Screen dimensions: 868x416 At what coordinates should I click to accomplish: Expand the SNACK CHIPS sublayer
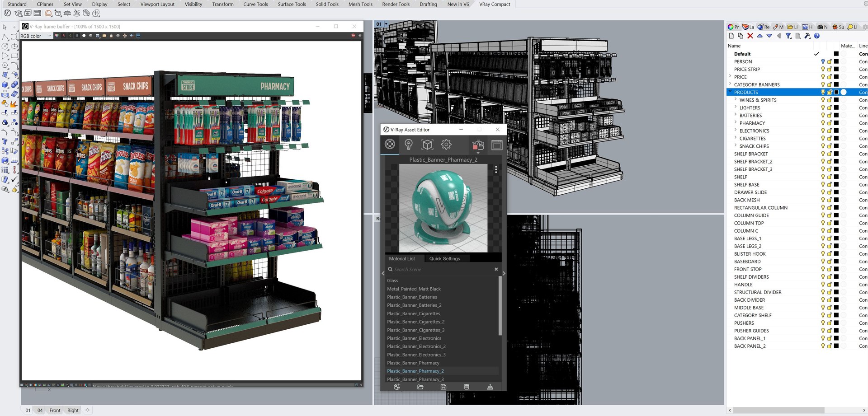[736, 145]
